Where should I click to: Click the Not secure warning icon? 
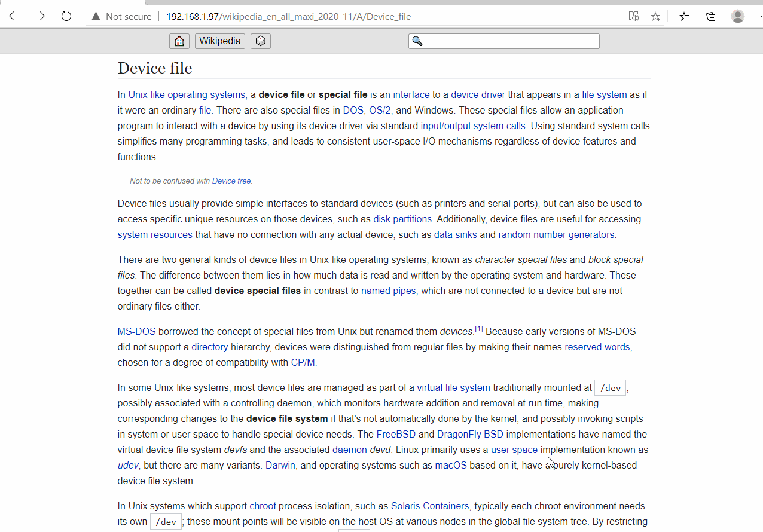click(96, 16)
